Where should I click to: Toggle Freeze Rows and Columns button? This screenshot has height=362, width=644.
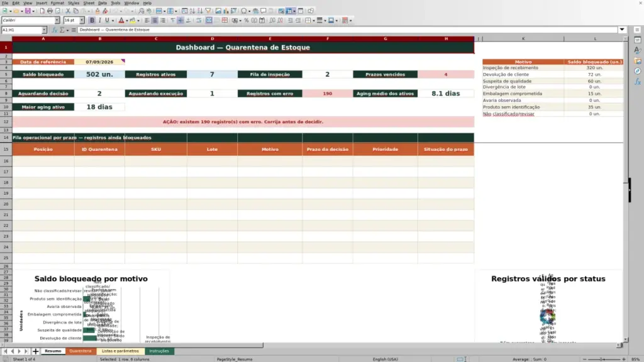(x=289, y=11)
